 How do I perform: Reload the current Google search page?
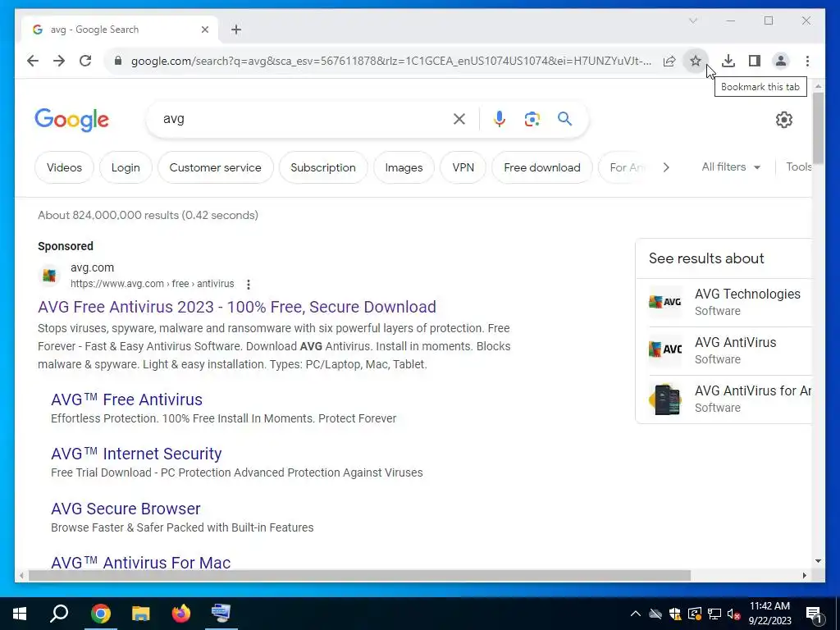[85, 61]
